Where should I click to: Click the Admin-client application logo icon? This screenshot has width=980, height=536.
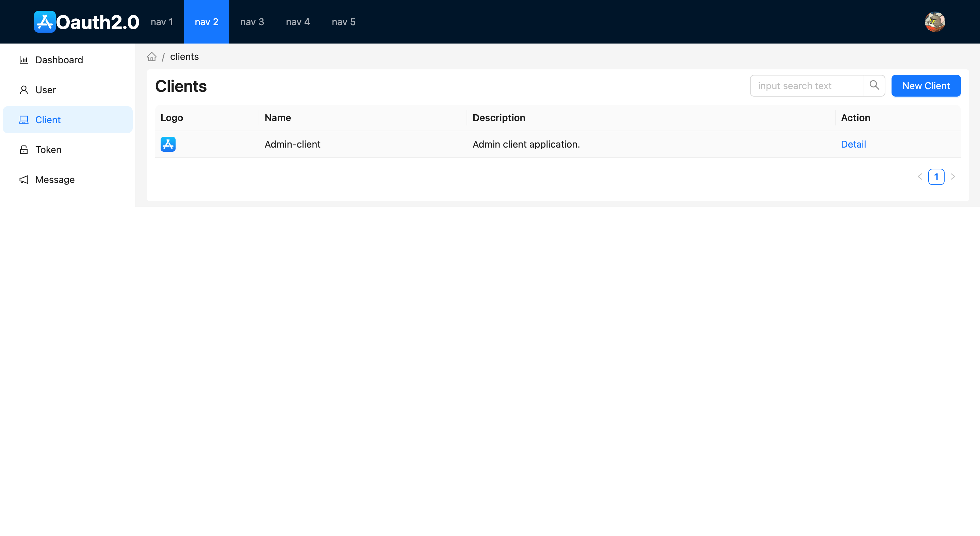(x=168, y=144)
